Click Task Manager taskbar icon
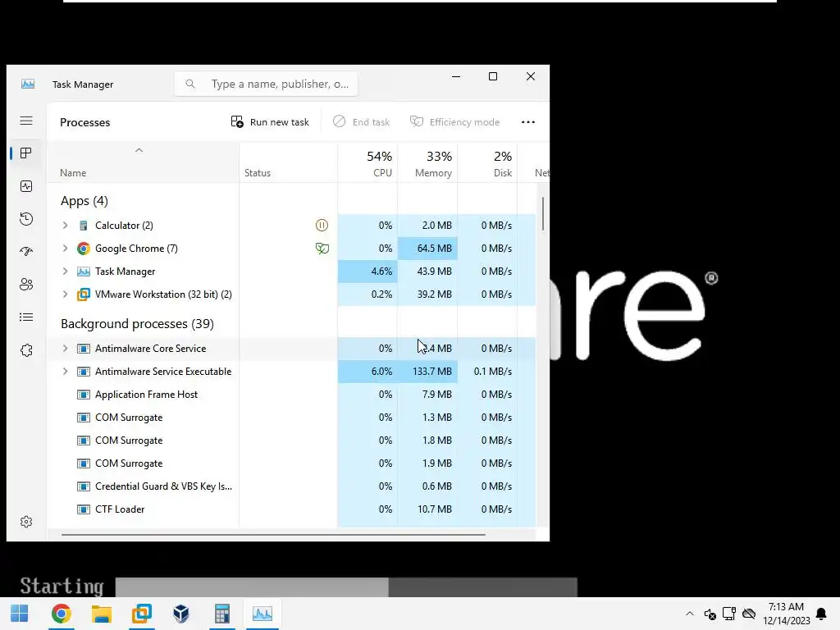 click(262, 614)
